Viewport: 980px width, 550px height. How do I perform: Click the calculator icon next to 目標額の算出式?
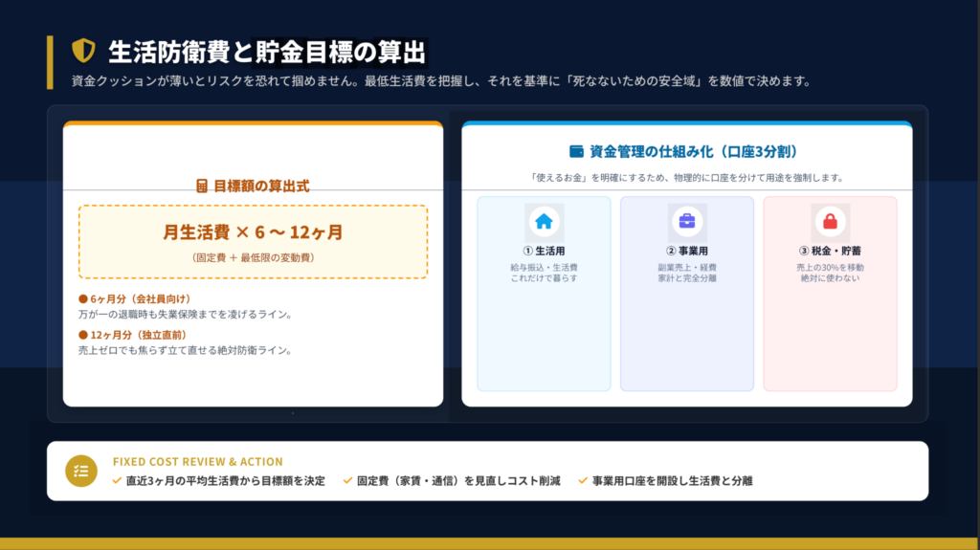click(x=202, y=186)
